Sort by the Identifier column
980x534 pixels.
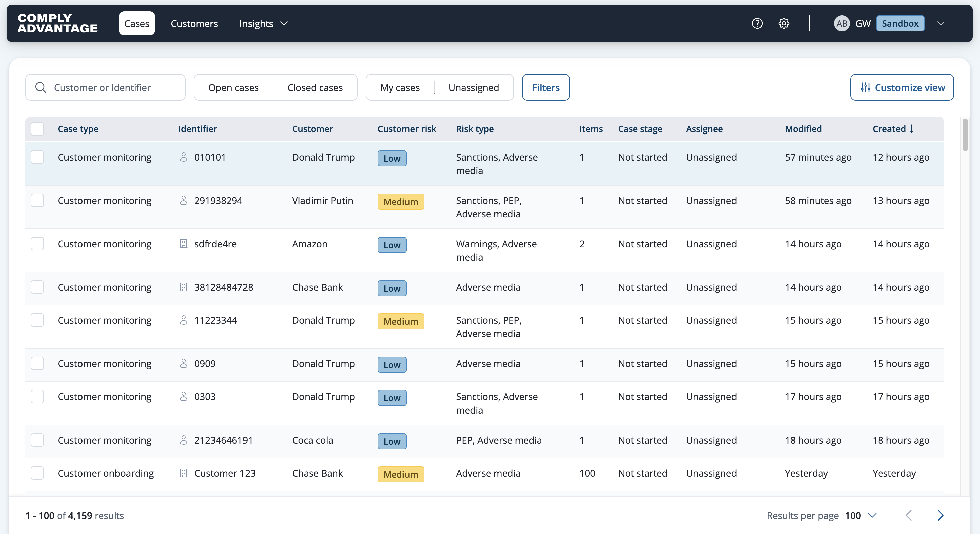click(198, 129)
